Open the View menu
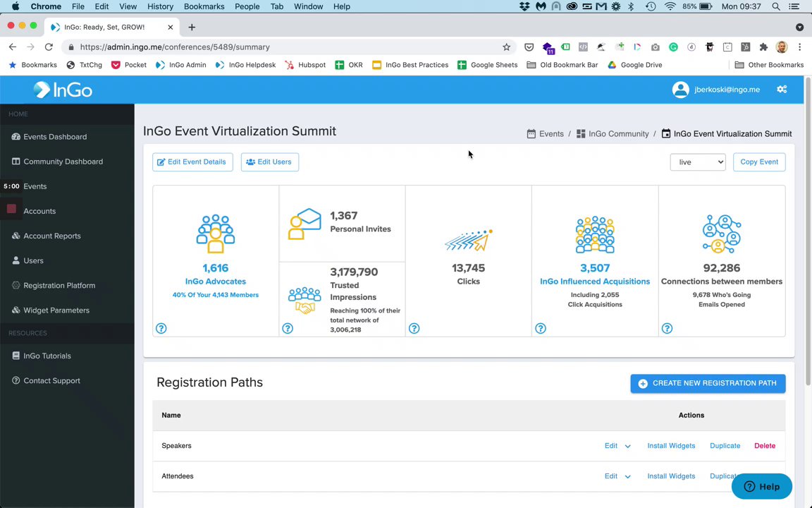 coord(128,7)
